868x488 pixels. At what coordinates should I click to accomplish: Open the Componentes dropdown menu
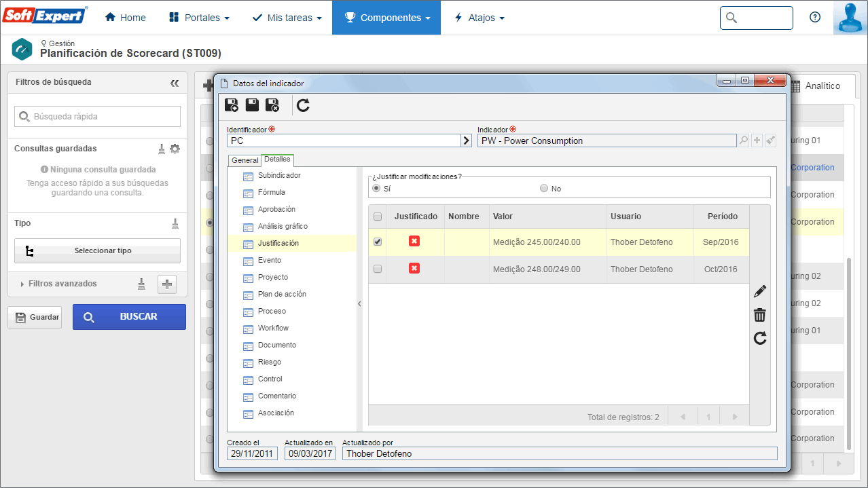click(386, 18)
